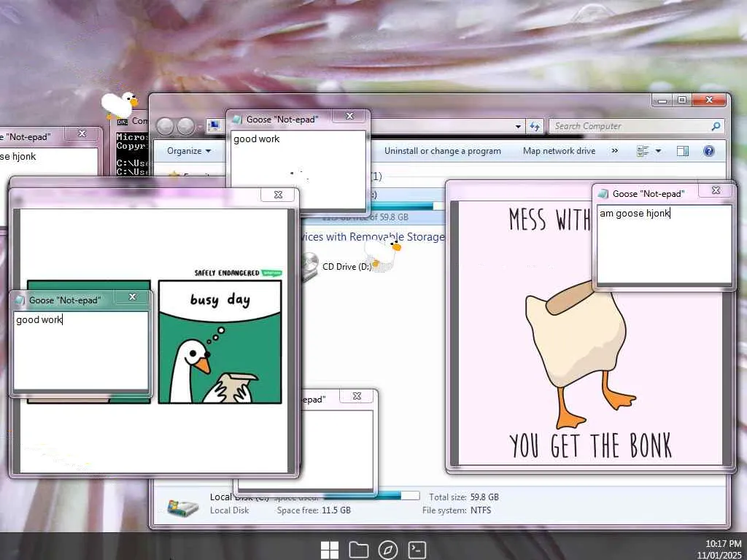Close the busy day comic window
Image resolution: width=747 pixels, height=560 pixels.
278,195
